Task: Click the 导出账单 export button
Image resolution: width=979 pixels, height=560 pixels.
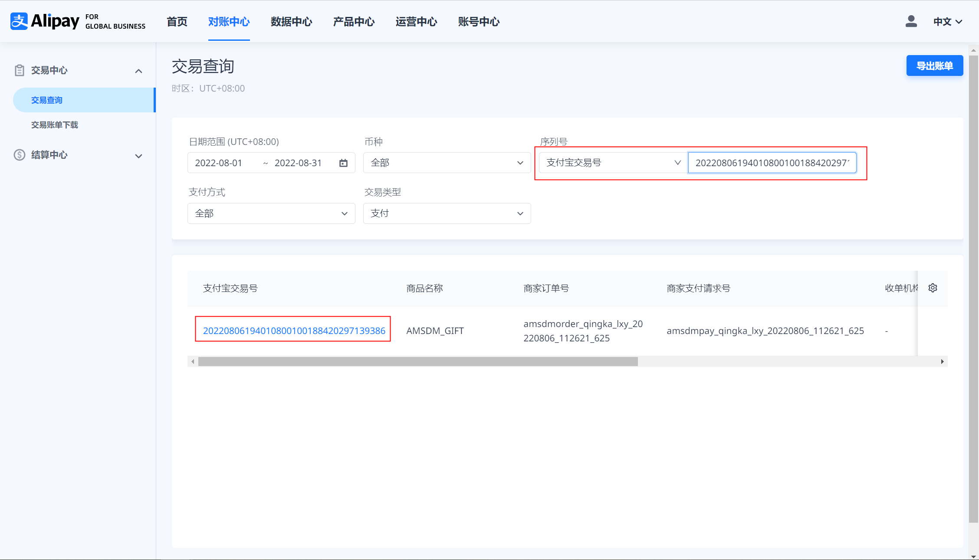Action: 934,66
